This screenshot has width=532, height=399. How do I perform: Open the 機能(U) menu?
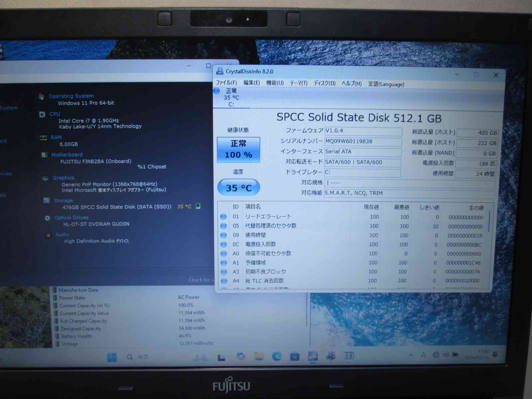coord(275,83)
